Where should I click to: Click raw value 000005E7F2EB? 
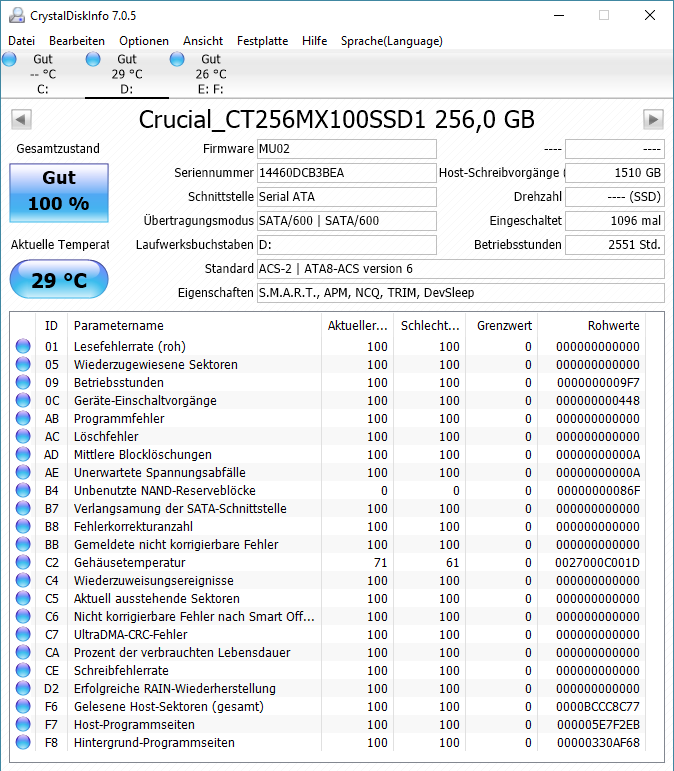coord(598,725)
